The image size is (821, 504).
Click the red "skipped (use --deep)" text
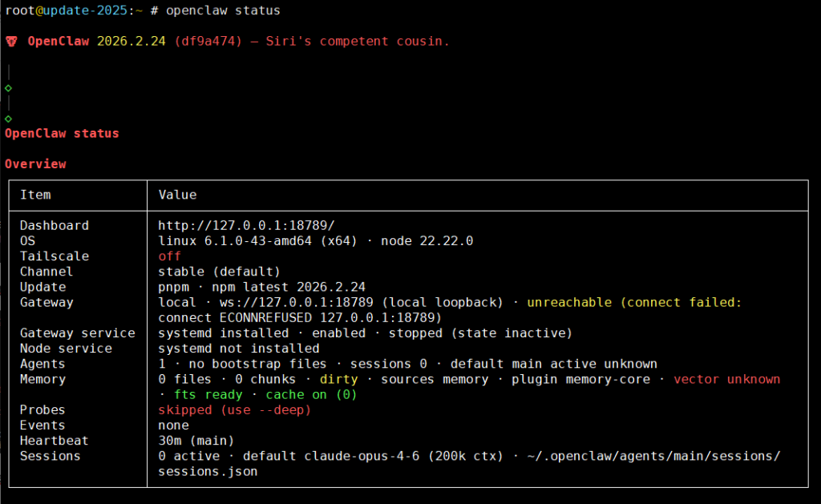[234, 409]
